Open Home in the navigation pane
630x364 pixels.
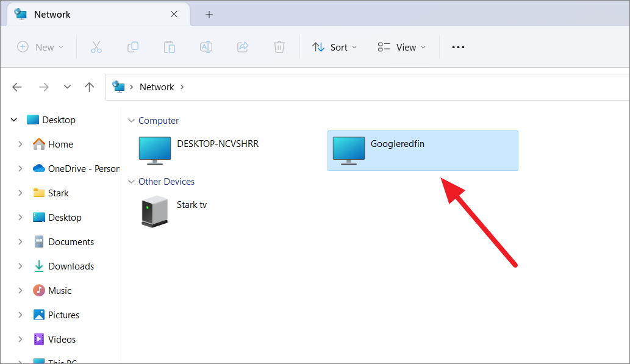[x=52, y=145]
